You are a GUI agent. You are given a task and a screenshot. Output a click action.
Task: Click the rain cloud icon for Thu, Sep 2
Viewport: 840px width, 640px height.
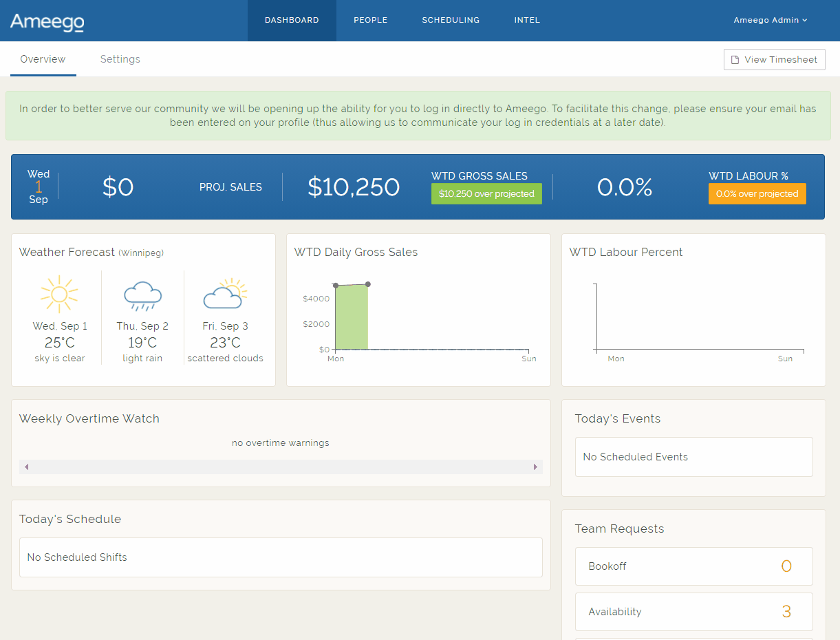point(142,296)
